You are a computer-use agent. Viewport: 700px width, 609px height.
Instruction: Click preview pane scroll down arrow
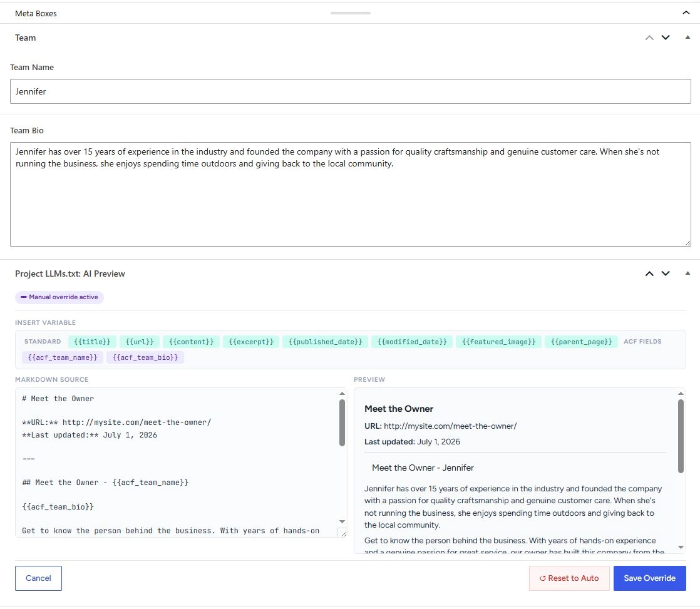click(x=681, y=548)
